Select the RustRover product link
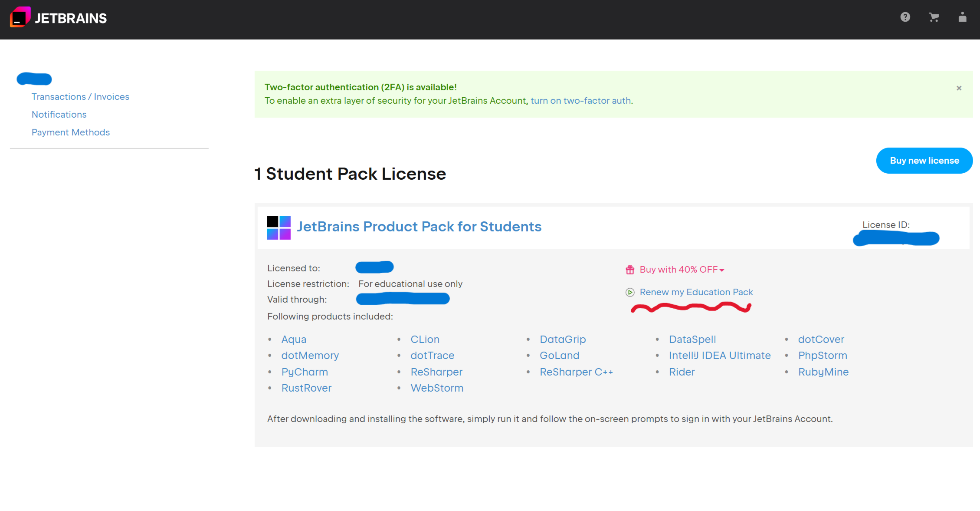The image size is (980, 511). pyautogui.click(x=306, y=388)
